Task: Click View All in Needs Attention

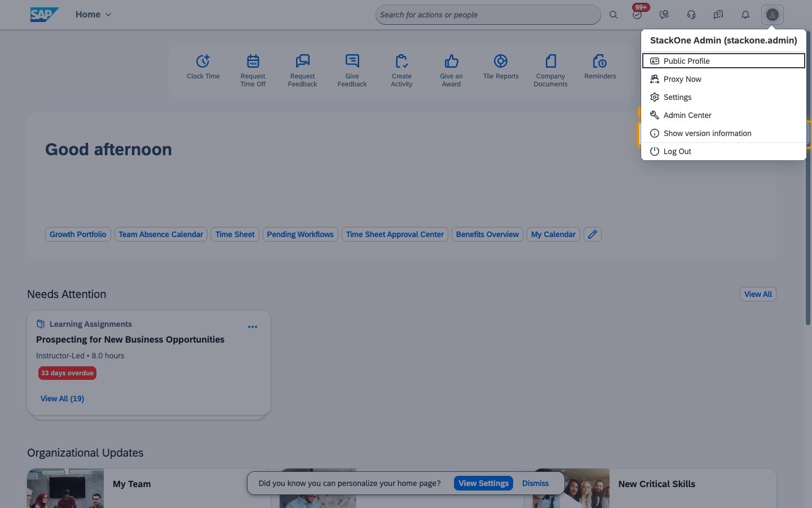Action: coord(758,294)
